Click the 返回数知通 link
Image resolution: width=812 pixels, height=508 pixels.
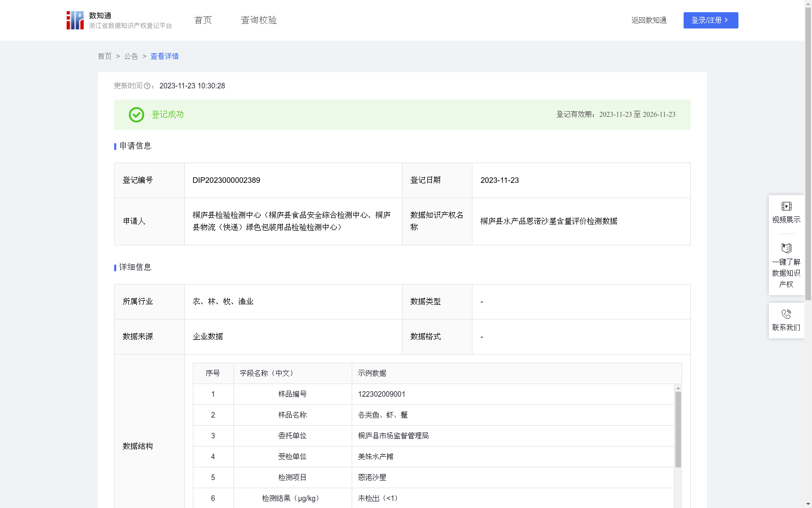coord(649,20)
